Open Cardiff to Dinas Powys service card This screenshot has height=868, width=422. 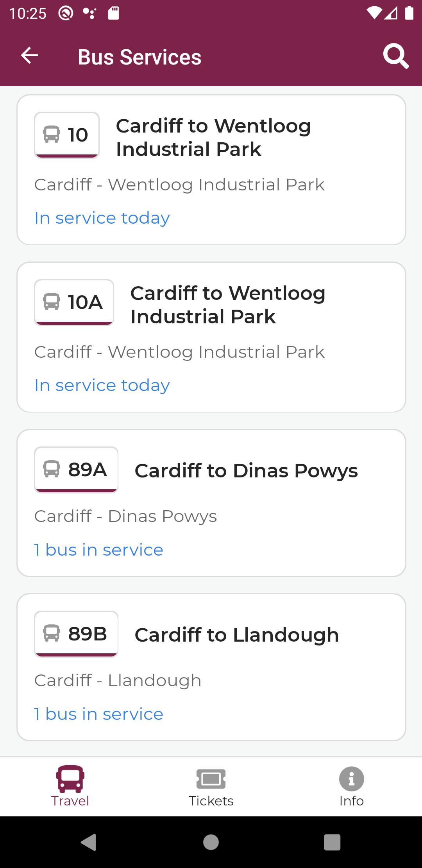(211, 503)
